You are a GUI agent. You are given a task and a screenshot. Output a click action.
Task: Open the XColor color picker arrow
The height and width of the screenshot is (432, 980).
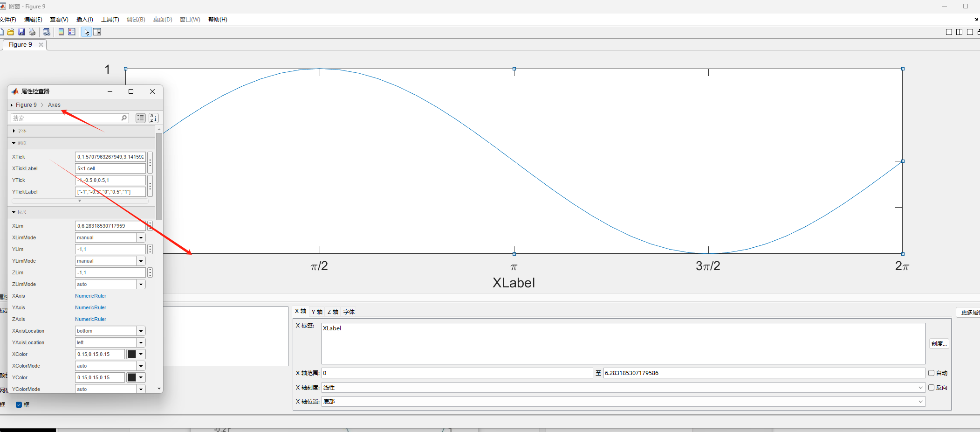[141, 354]
